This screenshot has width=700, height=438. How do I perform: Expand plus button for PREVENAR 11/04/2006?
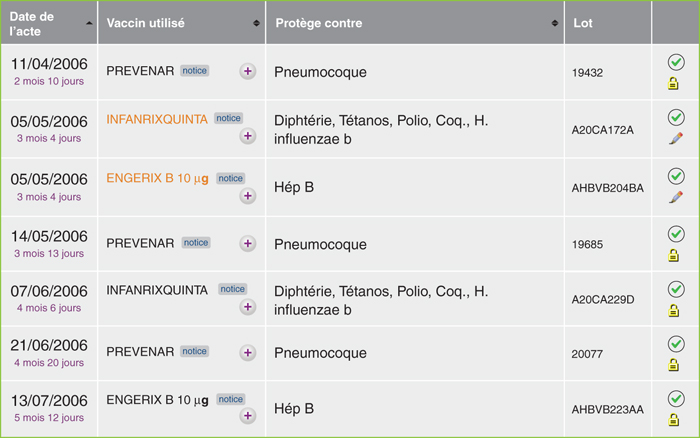248,71
